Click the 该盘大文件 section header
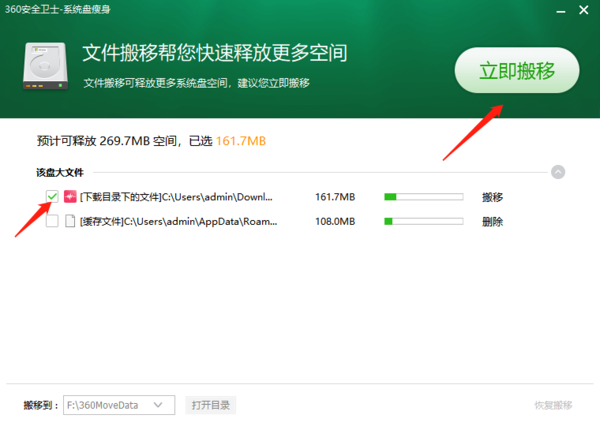 [60, 173]
